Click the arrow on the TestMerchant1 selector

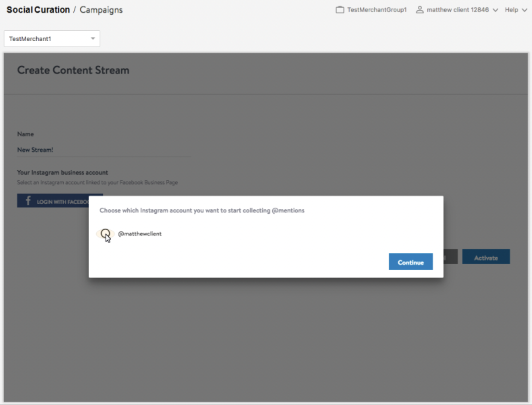coord(93,39)
